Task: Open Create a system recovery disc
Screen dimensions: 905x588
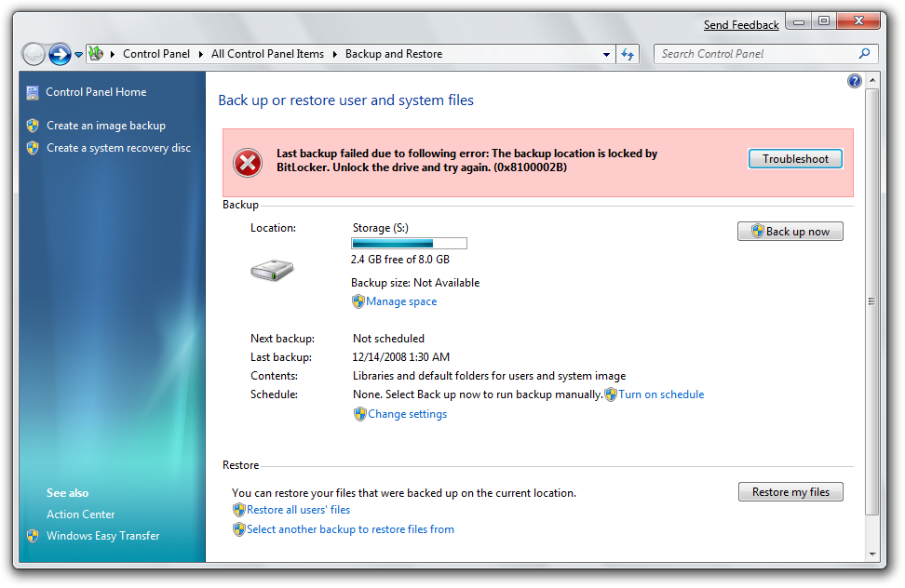Action: (x=118, y=148)
